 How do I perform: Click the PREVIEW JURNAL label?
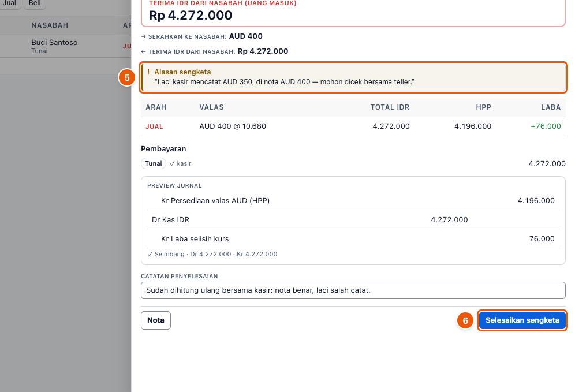coord(174,186)
